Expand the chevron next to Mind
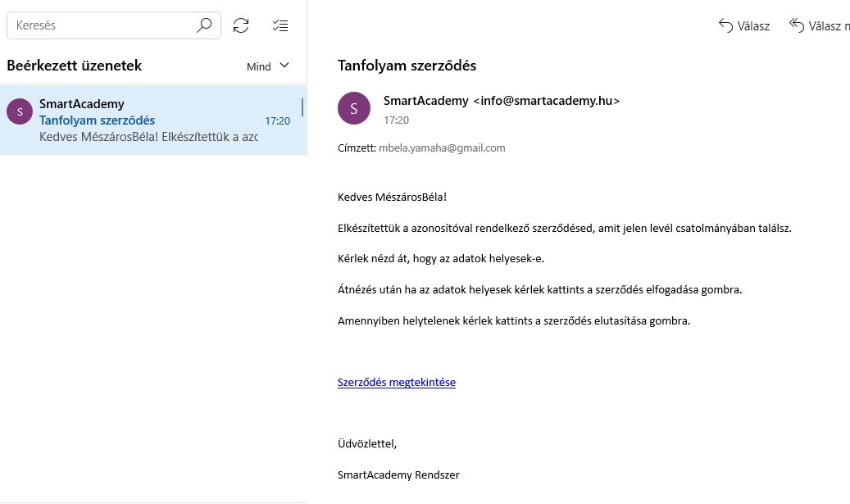The height and width of the screenshot is (504, 850). [284, 66]
